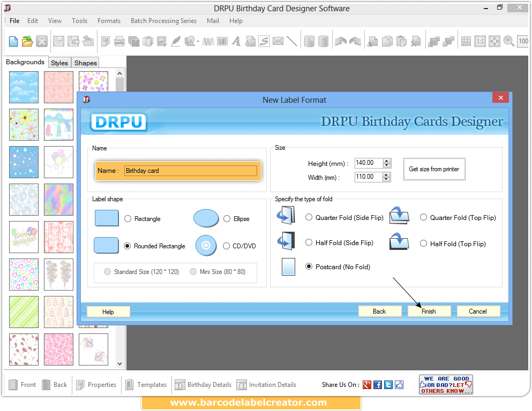The height and width of the screenshot is (411, 532).
Task: Select the Zoom magnifier tool
Action: 509,41
